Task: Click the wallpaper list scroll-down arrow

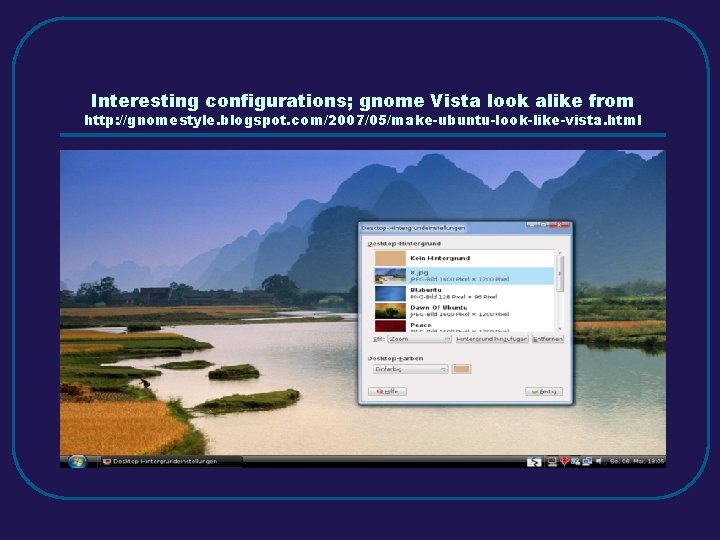Action: [x=560, y=329]
